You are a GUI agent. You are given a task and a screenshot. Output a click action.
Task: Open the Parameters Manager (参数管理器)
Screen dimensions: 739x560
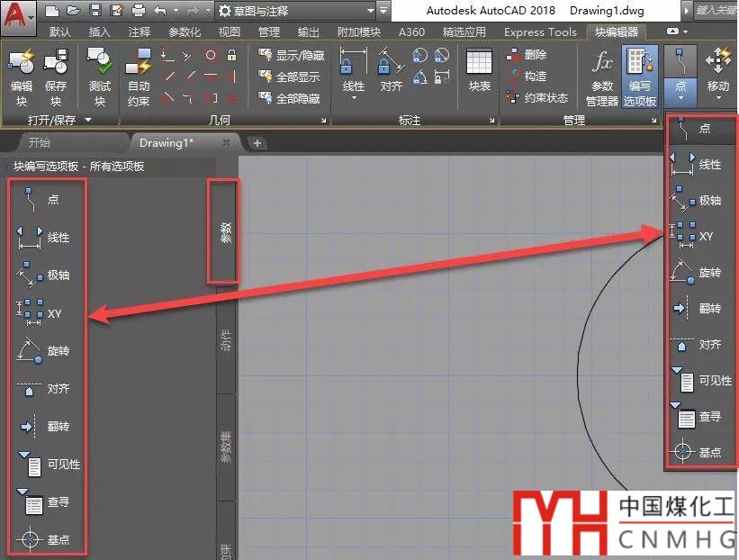coord(602,77)
